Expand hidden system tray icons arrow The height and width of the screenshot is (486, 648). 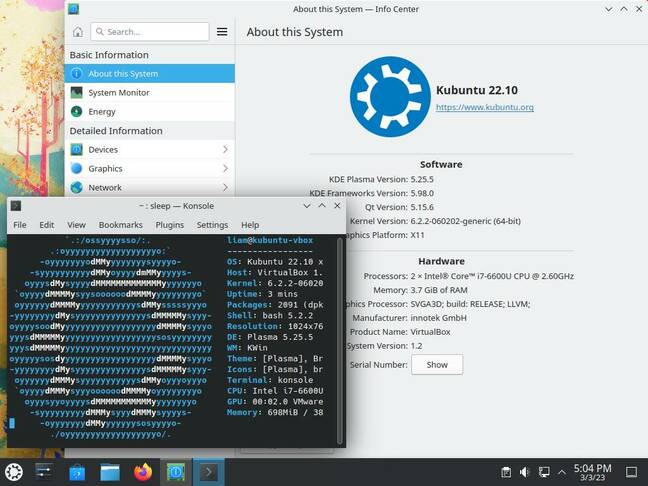562,472
